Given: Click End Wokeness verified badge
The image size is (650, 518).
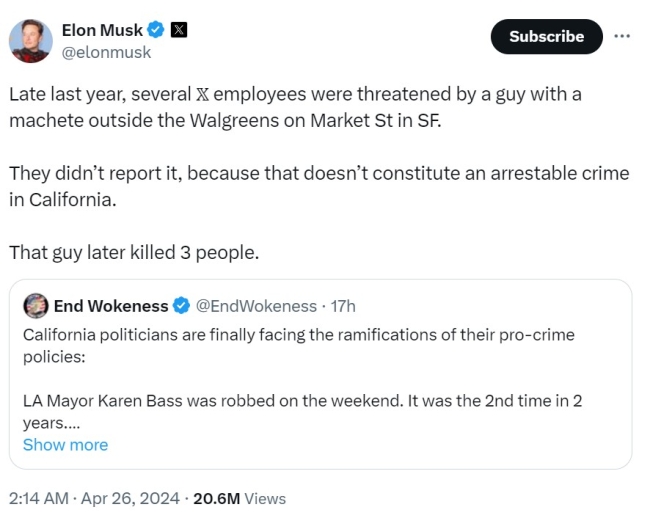Looking at the screenshot, I should (181, 306).
